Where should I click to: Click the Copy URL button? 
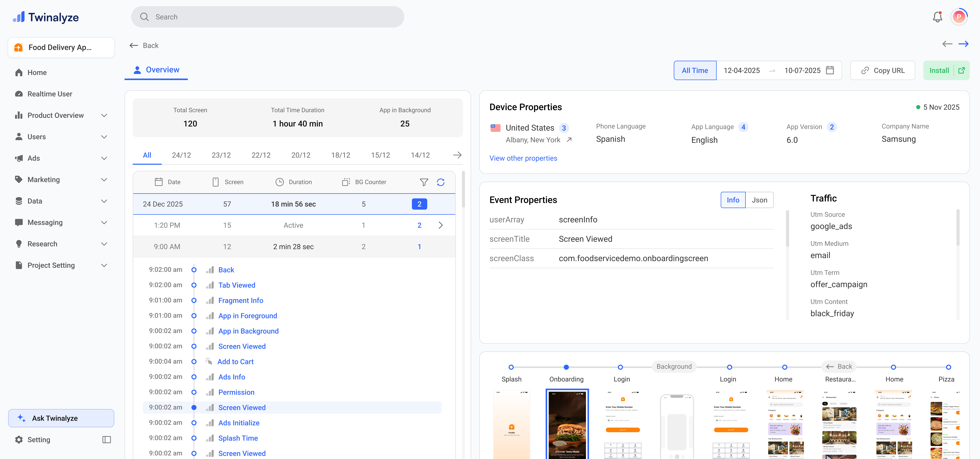coord(883,70)
